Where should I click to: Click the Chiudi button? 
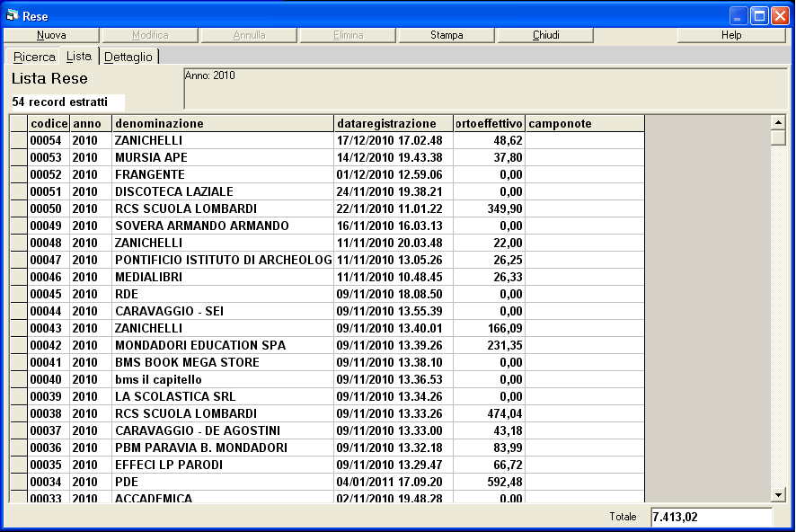pyautogui.click(x=545, y=35)
